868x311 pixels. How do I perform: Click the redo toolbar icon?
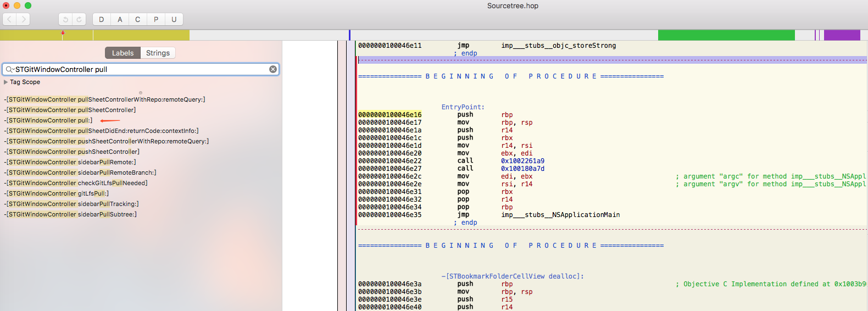coord(79,19)
